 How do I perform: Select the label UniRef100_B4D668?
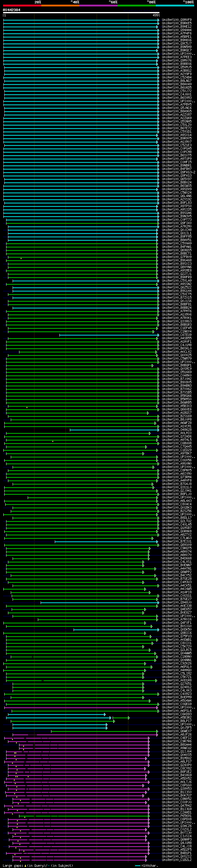click(x=177, y=558)
